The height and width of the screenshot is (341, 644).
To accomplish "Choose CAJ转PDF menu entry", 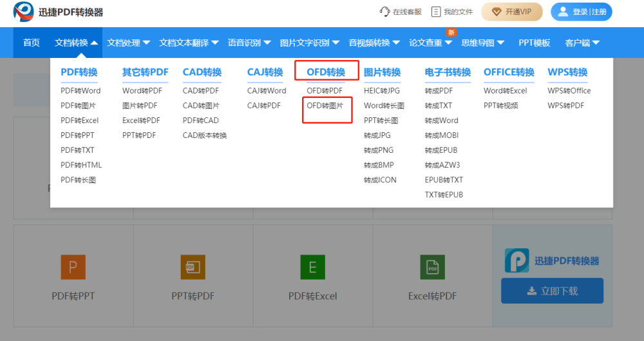I will (264, 106).
